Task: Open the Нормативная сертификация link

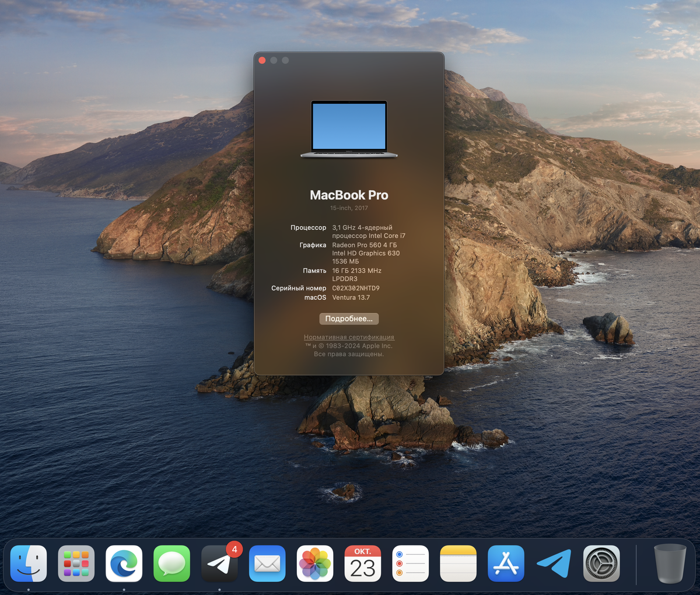Action: [x=349, y=337]
